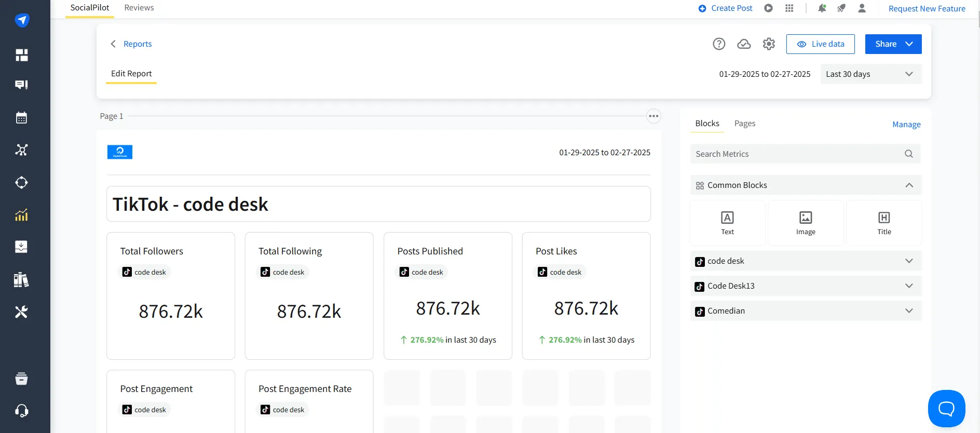
Task: Select the Post Likes card
Action: 586,296
